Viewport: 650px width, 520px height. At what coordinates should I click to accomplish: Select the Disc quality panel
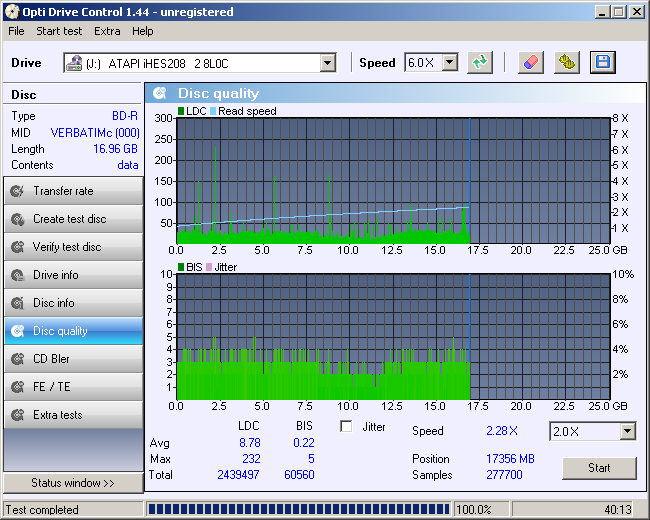(x=73, y=331)
